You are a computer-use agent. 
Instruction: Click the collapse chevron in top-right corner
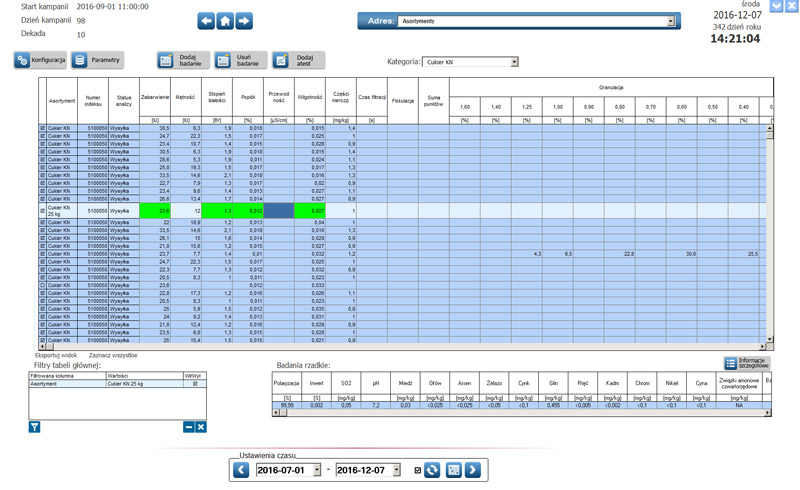pyautogui.click(x=776, y=6)
